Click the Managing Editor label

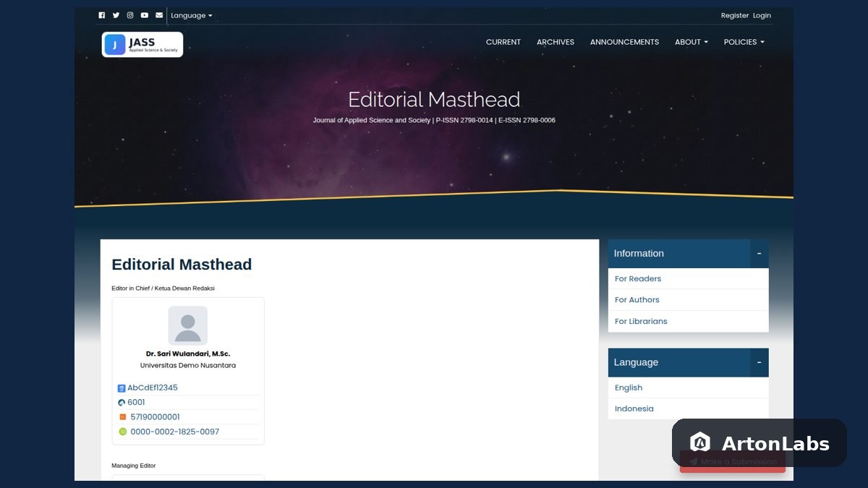point(134,466)
